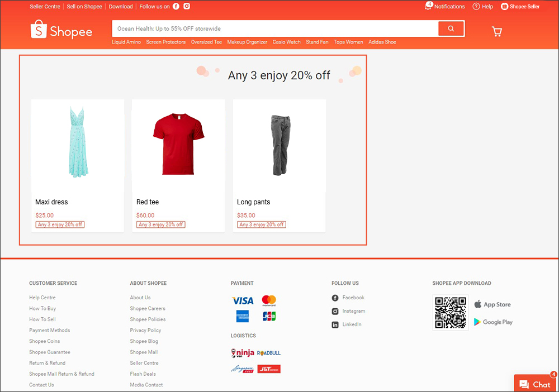This screenshot has height=392, width=559.
Task: Click the Facebook icon in the top bar
Action: pyautogui.click(x=176, y=6)
